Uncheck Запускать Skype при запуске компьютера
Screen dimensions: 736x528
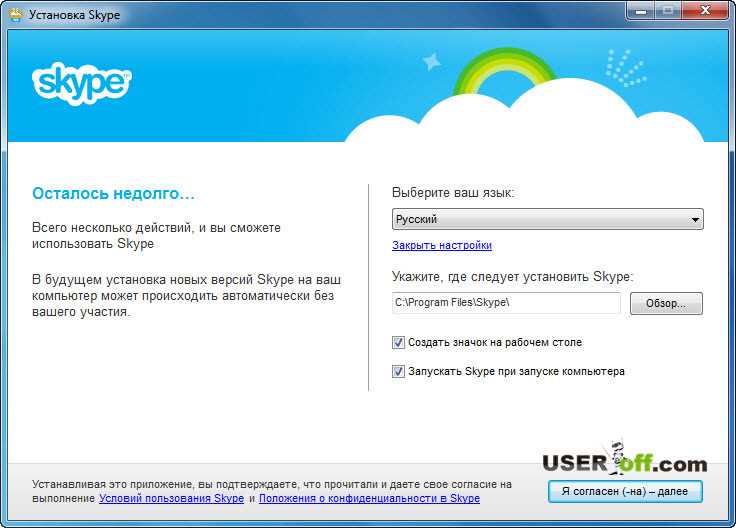pyautogui.click(x=398, y=371)
